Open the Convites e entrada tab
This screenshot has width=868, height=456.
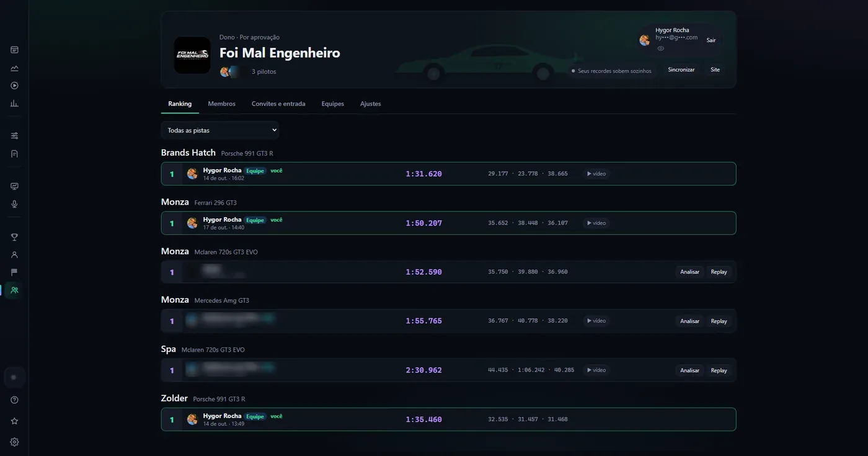pyautogui.click(x=278, y=104)
